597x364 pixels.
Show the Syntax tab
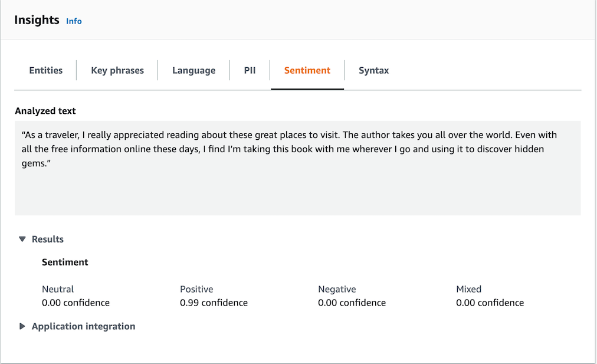(x=373, y=71)
